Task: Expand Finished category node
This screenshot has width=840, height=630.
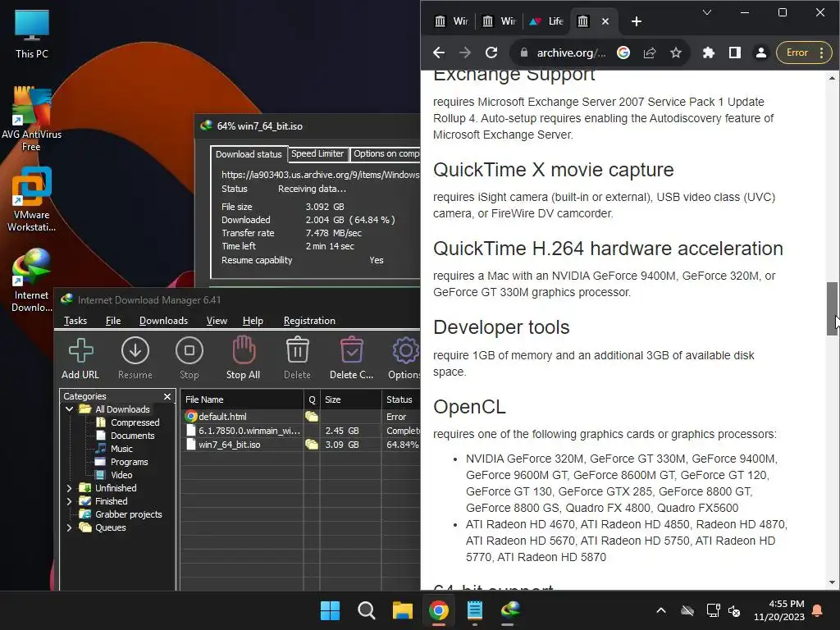Action: [x=69, y=501]
